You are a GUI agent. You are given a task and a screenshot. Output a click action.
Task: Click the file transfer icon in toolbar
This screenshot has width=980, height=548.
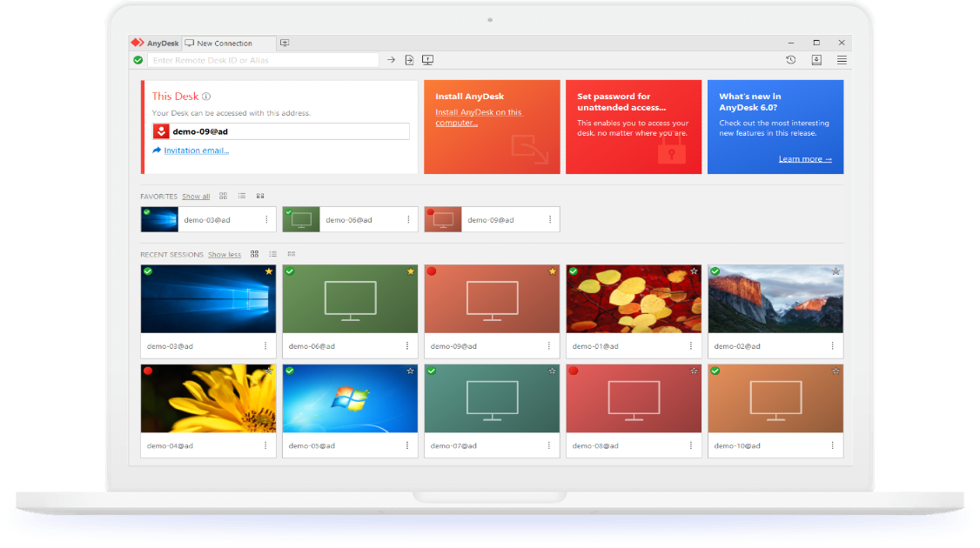409,60
